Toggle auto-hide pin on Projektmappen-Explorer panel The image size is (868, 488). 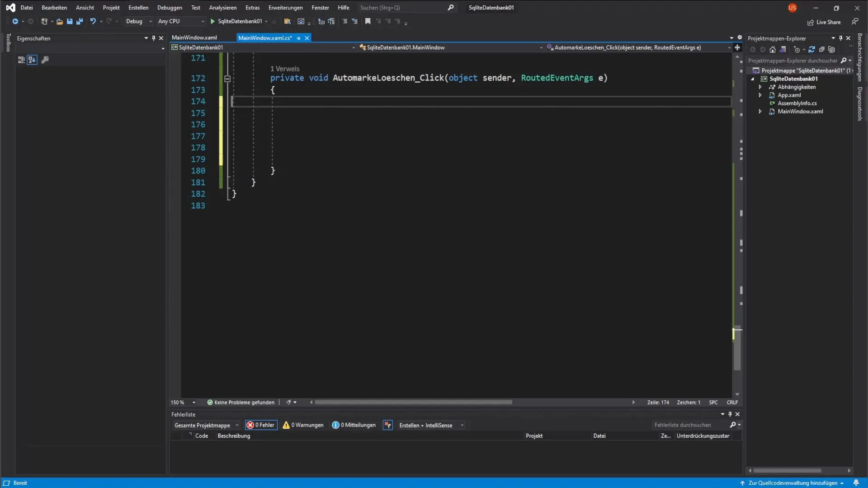tap(840, 38)
